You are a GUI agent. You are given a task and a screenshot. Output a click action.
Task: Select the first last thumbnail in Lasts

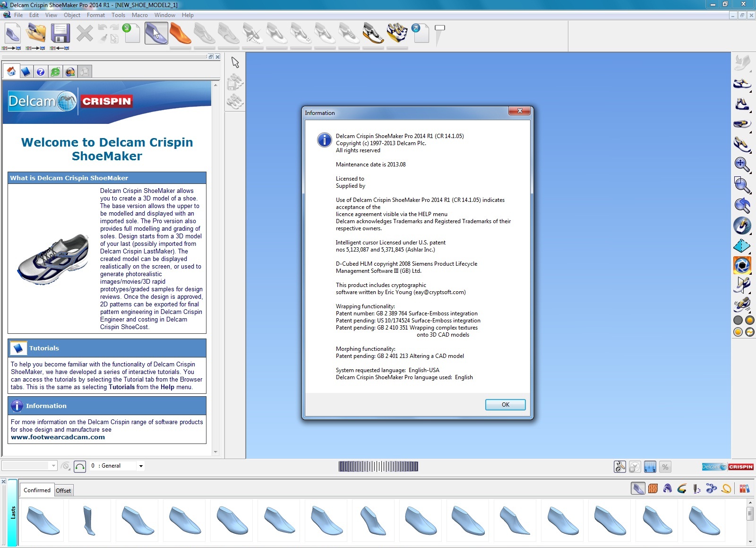pyautogui.click(x=43, y=520)
